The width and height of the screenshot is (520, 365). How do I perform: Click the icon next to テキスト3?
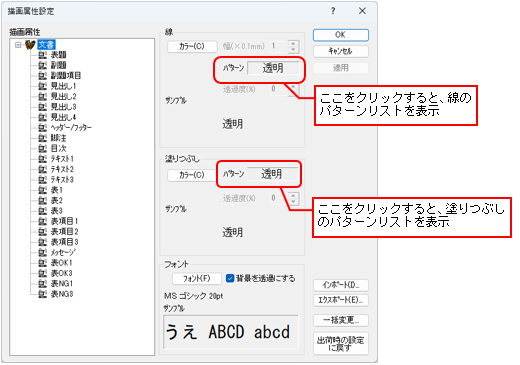(x=42, y=180)
